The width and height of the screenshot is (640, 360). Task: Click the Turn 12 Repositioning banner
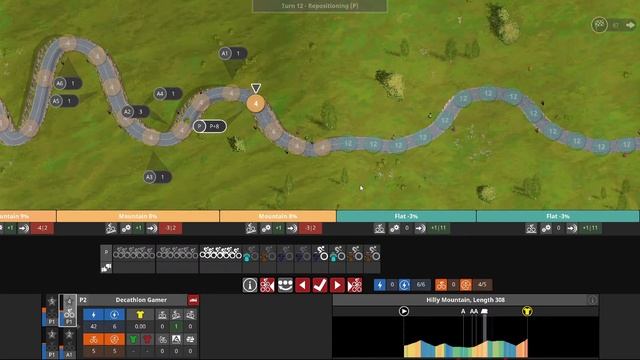click(320, 6)
